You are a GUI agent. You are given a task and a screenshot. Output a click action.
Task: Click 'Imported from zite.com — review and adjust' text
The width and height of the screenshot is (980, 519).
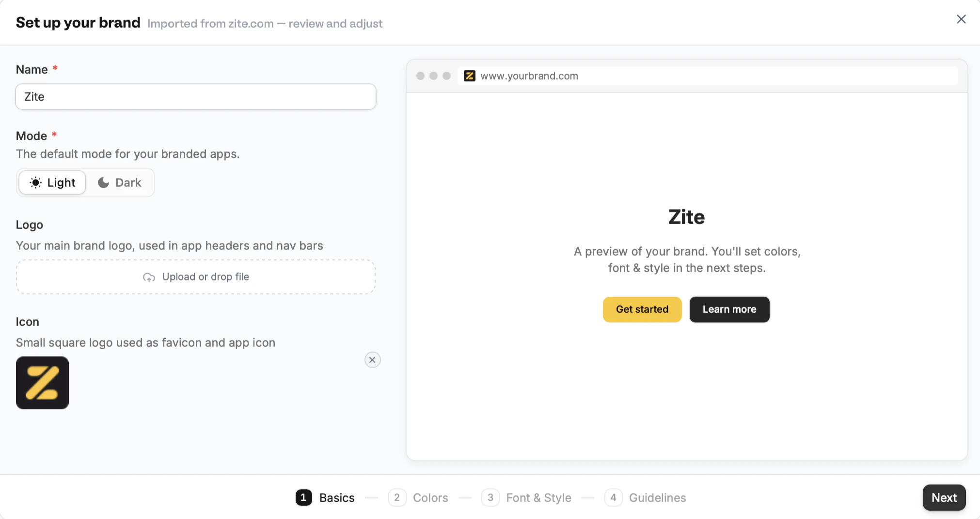265,24
